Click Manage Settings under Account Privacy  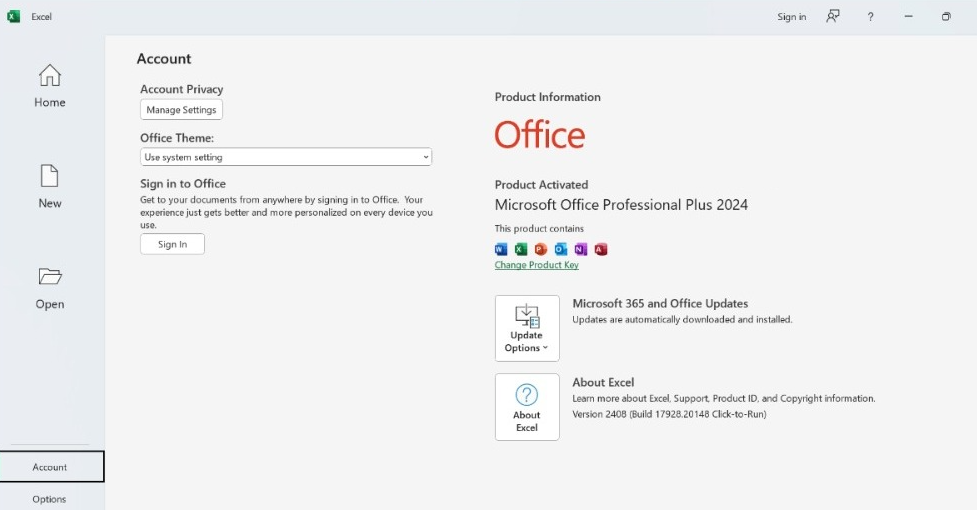(x=181, y=110)
